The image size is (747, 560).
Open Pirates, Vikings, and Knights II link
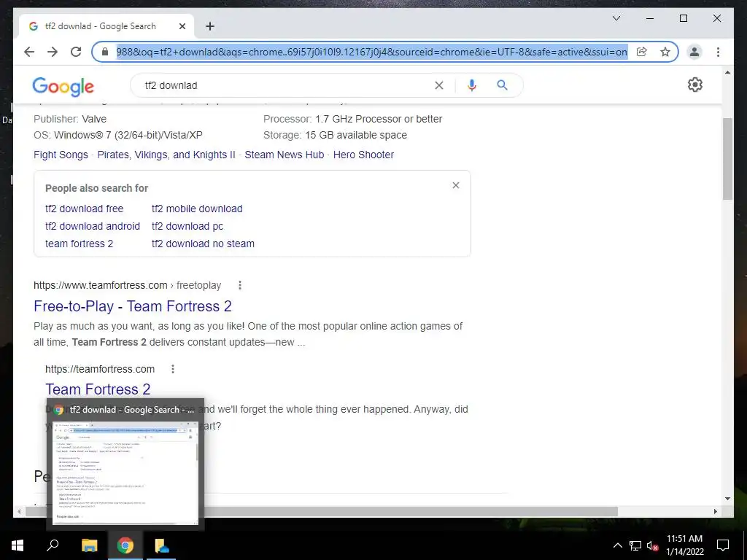click(166, 155)
